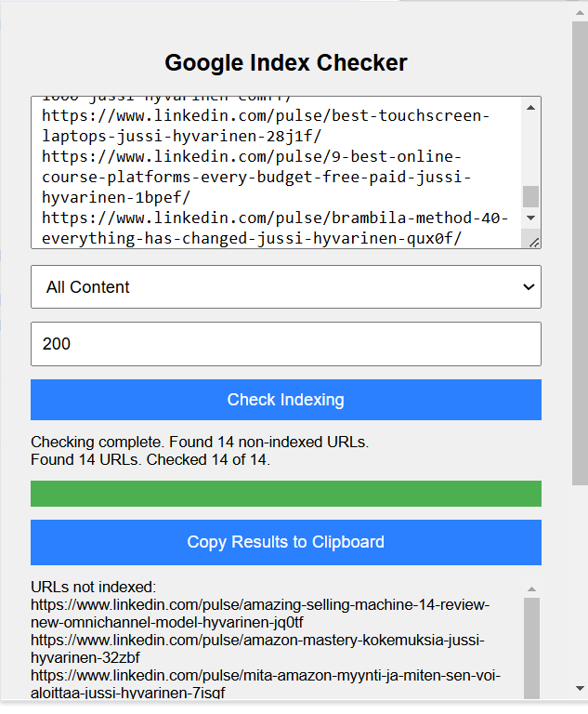Copy Results to Clipboard
Screen dimensions: 588x714
point(286,542)
